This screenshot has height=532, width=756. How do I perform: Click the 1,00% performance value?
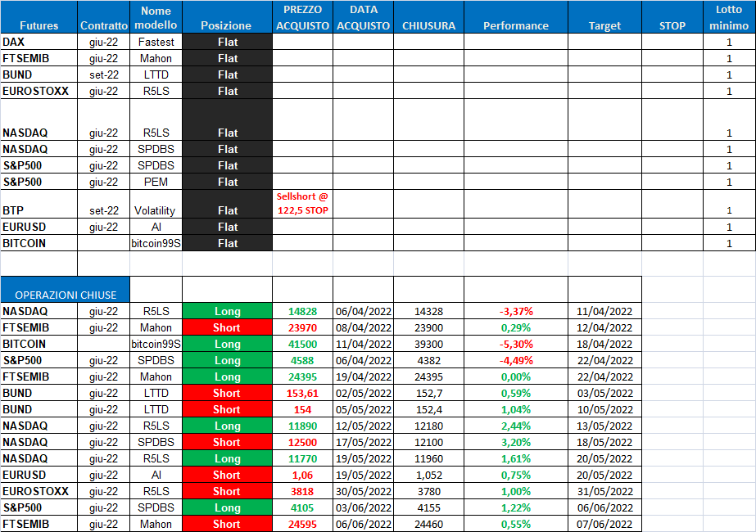point(516,492)
